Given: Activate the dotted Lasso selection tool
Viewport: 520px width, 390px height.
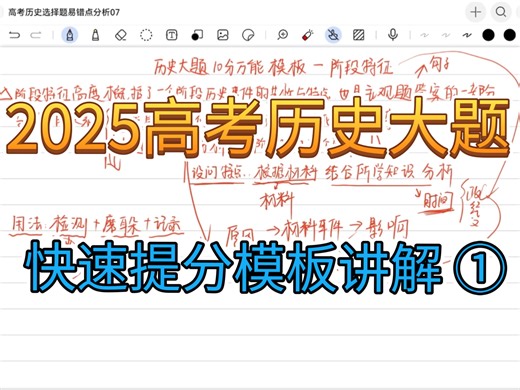Looking at the screenshot, I should pos(146,35).
